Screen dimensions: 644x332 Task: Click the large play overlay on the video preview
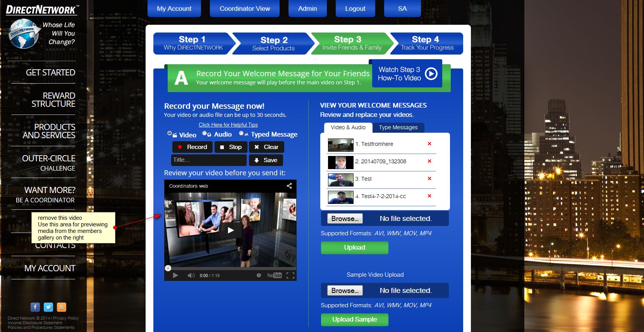point(231,230)
